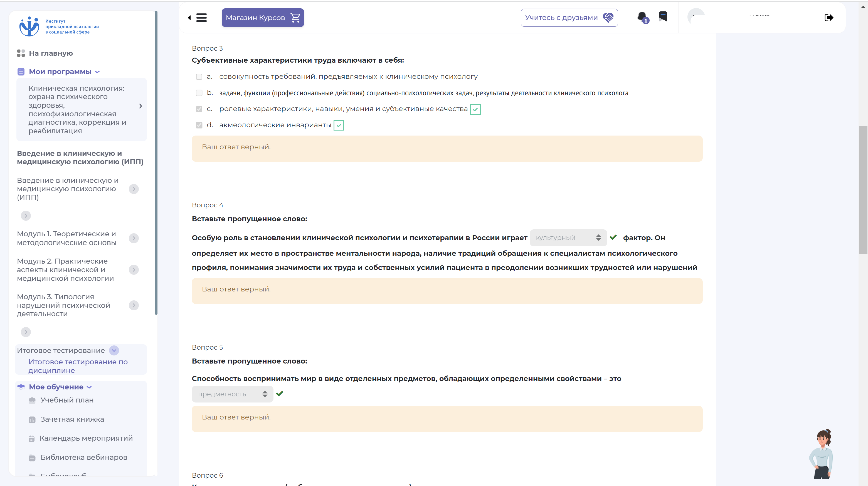Click the briefcase icon next to Учебный план

click(x=32, y=400)
